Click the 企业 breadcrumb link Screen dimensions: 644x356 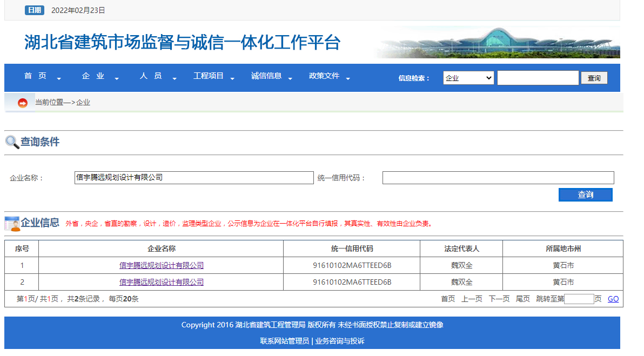(84, 102)
